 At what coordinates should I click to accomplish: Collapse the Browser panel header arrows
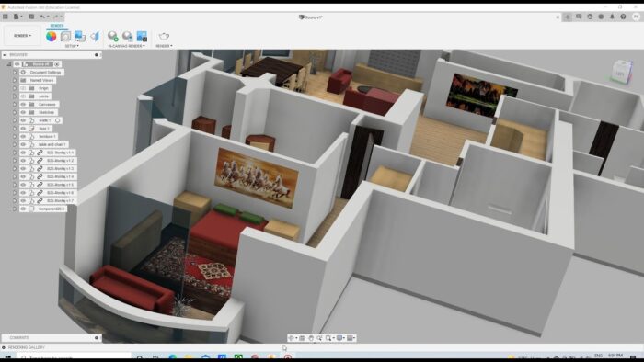[x=5, y=54]
